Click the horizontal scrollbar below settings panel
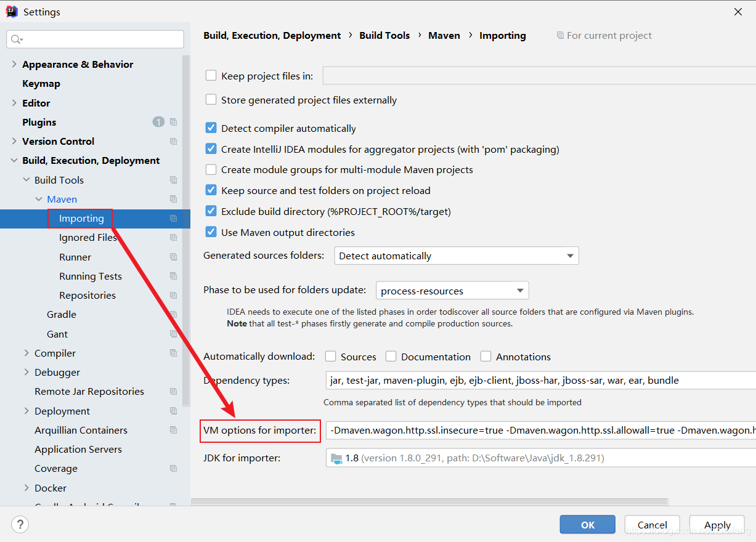The height and width of the screenshot is (542, 756). 429,503
